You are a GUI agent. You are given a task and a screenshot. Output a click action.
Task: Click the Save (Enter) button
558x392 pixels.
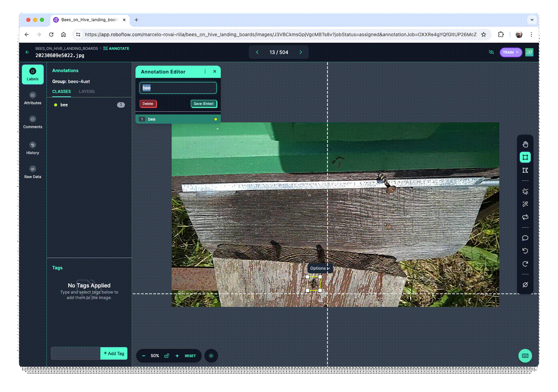204,104
